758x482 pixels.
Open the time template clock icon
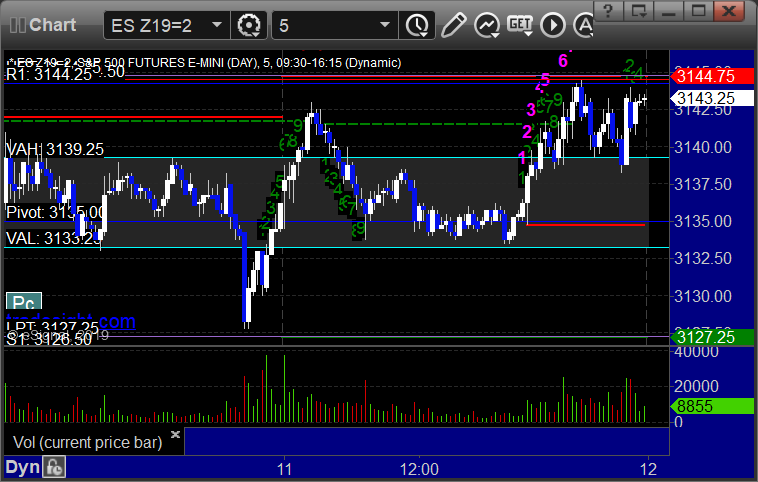point(417,25)
